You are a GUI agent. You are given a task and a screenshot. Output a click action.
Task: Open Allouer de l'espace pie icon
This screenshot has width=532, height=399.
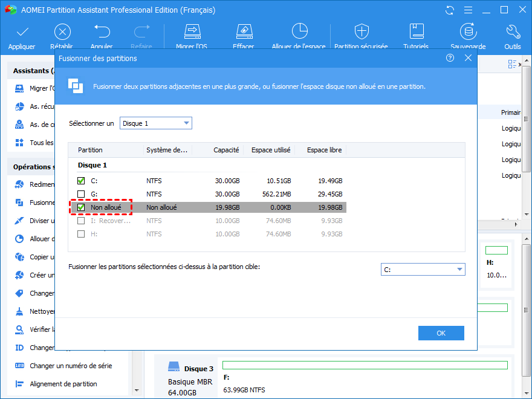click(x=300, y=31)
